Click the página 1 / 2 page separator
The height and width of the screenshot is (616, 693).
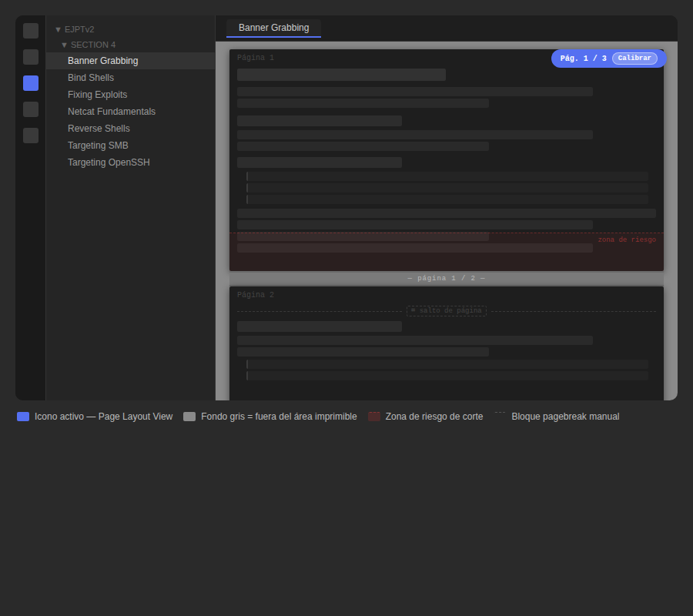pyautogui.click(x=447, y=278)
